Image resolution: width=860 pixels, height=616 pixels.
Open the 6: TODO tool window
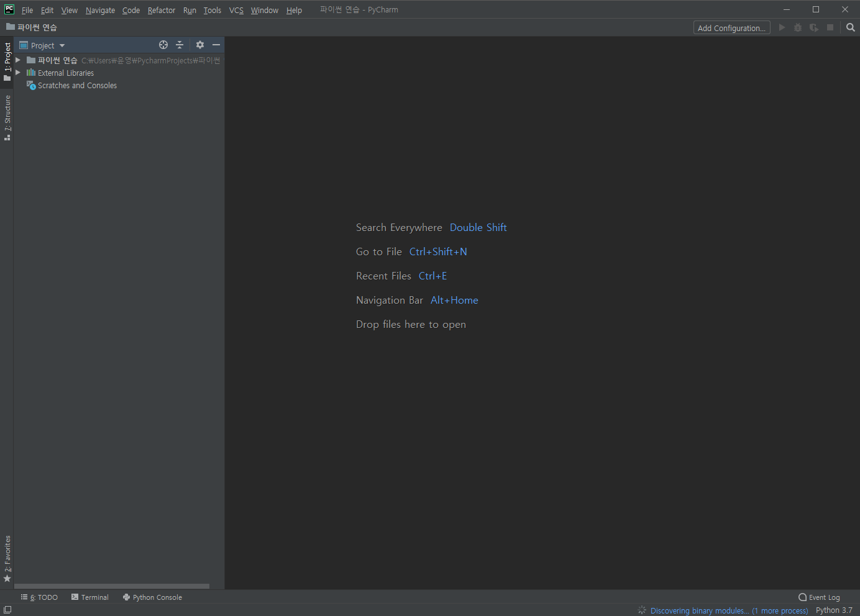[39, 597]
